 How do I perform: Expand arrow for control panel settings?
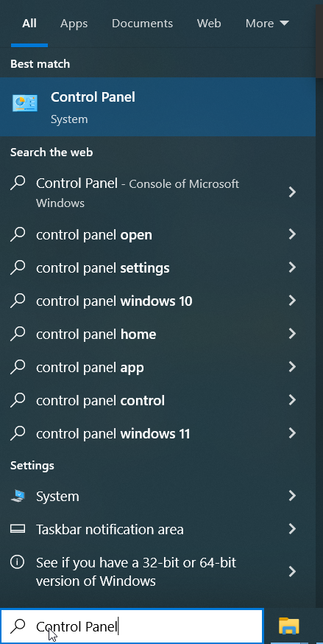coord(292,267)
